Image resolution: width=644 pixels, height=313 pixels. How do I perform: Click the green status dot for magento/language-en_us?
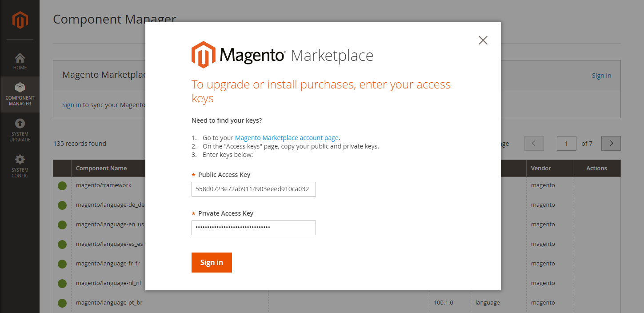point(62,225)
